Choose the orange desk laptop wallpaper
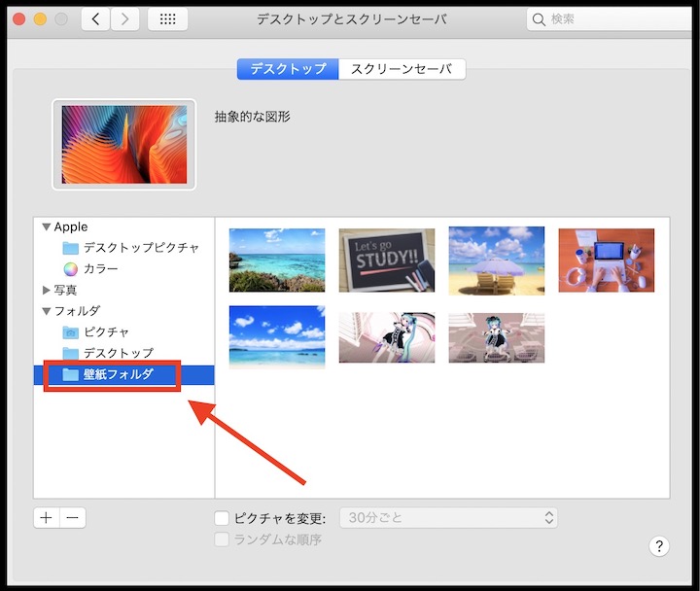700x591 pixels. point(607,261)
